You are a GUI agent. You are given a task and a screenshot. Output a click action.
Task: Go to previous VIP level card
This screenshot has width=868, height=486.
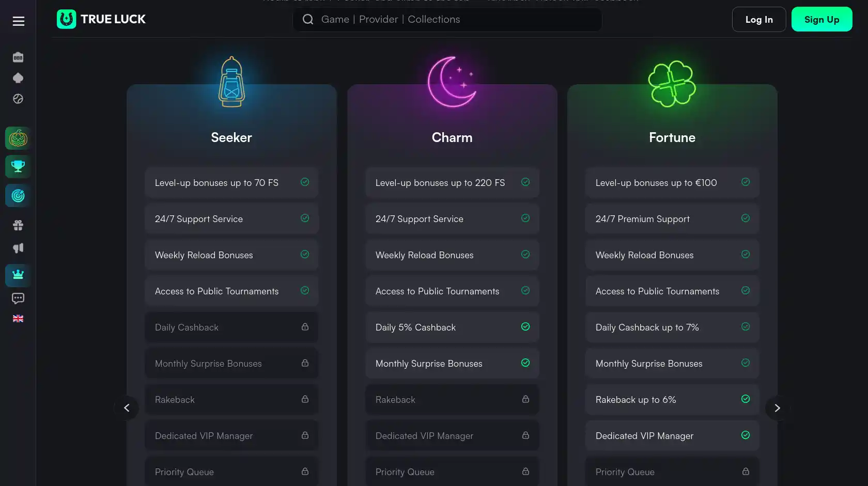(x=127, y=408)
